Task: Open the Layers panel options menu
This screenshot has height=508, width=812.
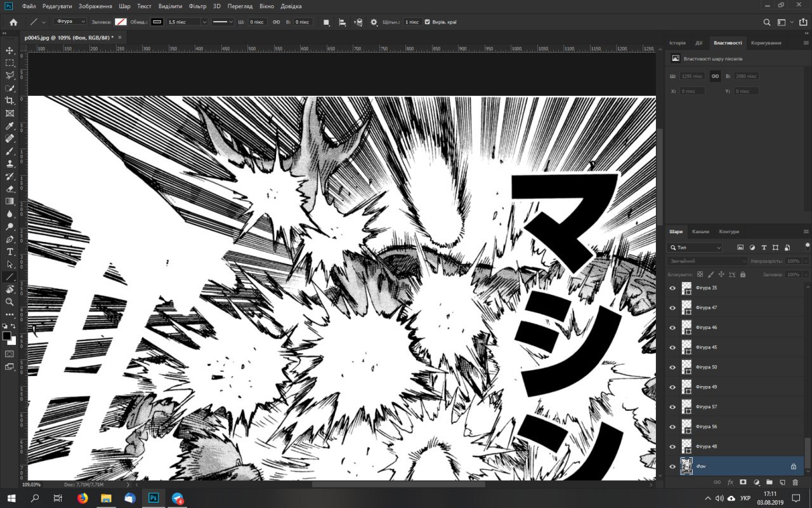Action: [x=806, y=231]
